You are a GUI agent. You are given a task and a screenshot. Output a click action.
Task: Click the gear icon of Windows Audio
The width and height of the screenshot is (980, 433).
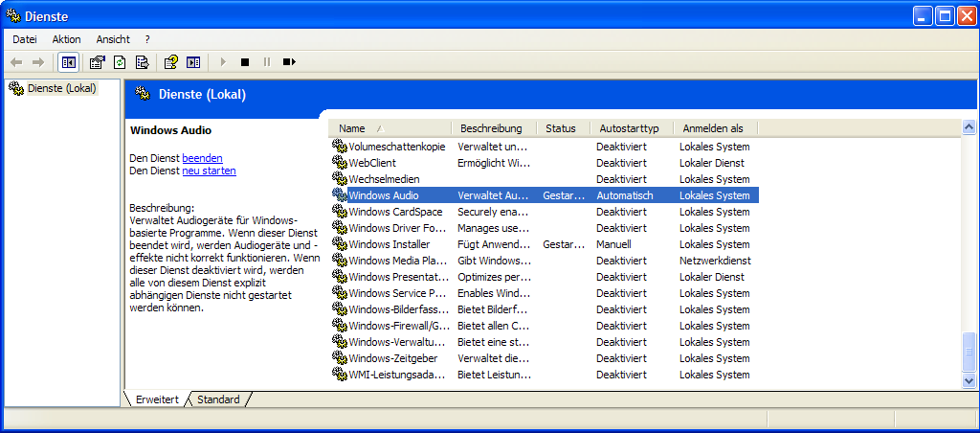[340, 195]
